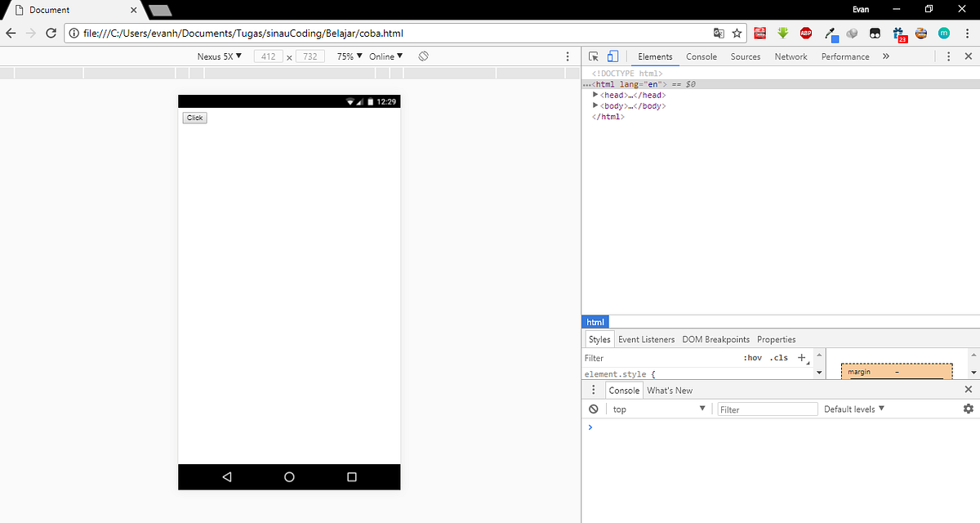
Task: Expand the body element in DOM tree
Action: (595, 105)
